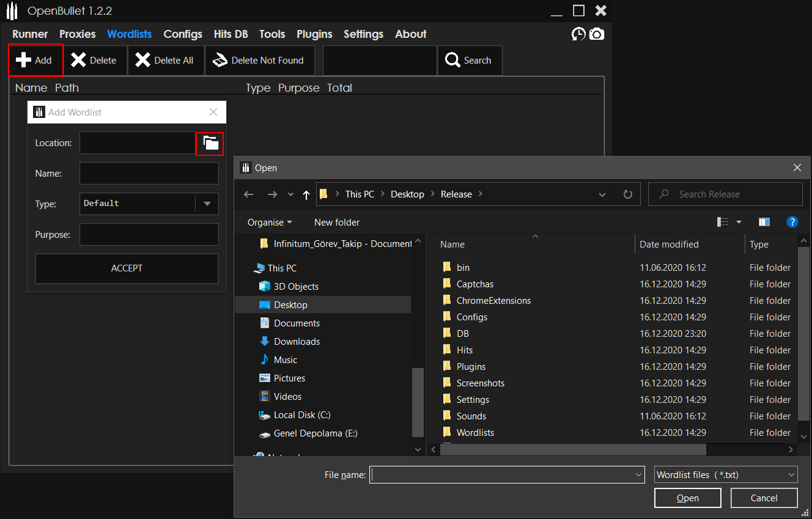The height and width of the screenshot is (519, 812).
Task: Click the camera screenshot icon
Action: tap(597, 34)
